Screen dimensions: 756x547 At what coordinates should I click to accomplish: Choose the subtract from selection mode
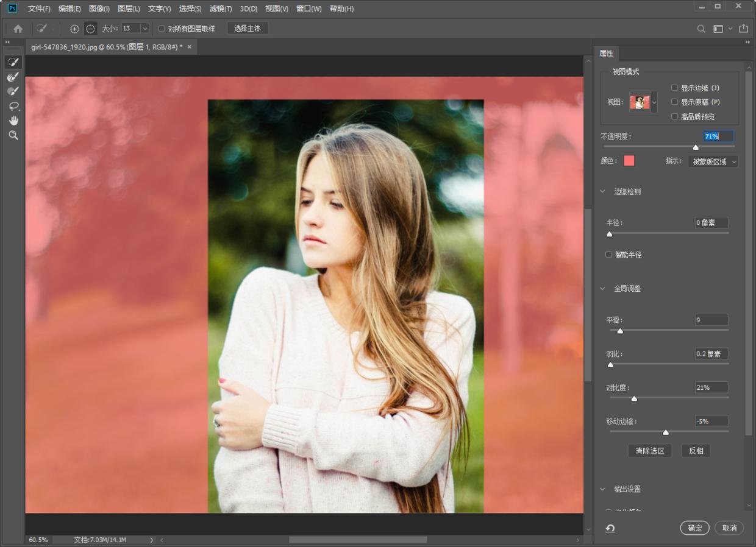click(x=90, y=29)
